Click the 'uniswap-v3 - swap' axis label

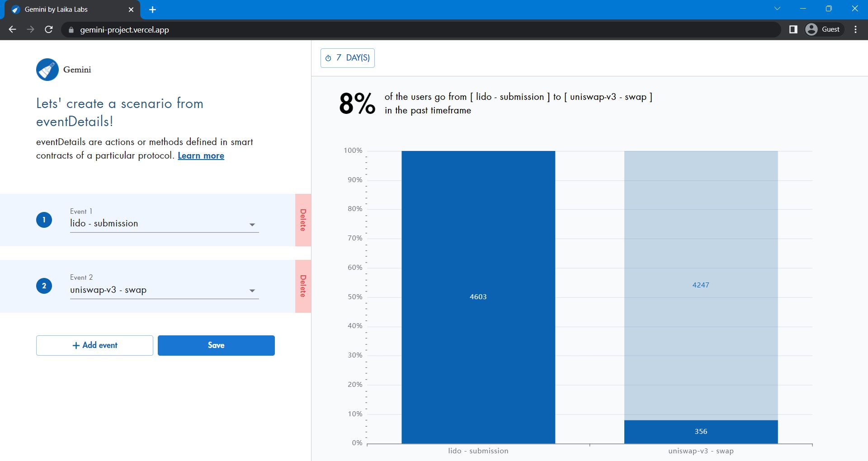tap(701, 451)
